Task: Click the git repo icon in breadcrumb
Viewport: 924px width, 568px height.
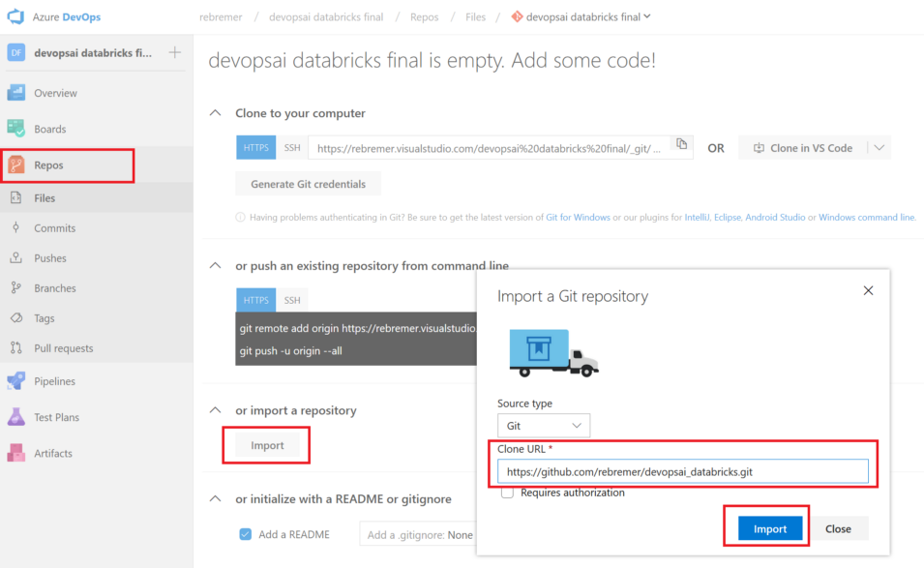Action: pos(517,17)
